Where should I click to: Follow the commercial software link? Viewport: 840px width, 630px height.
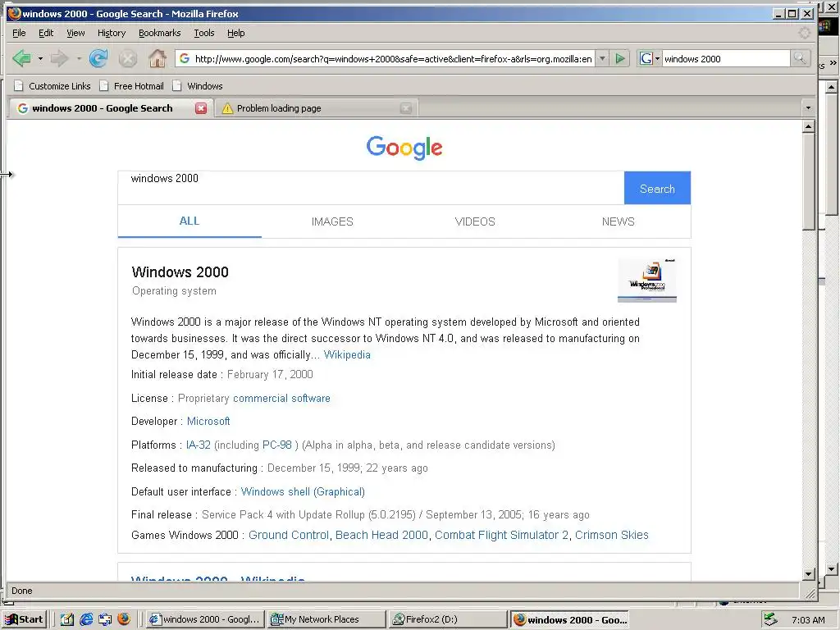[282, 399]
